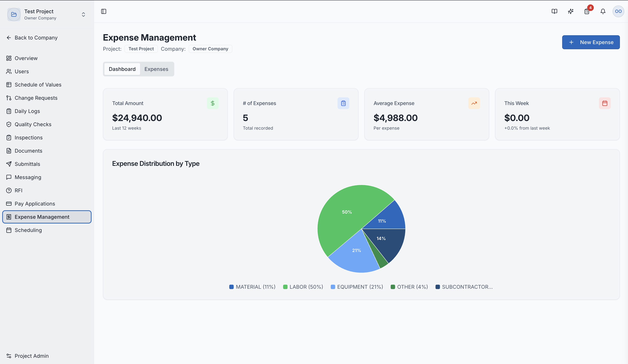Open Documents section
This screenshot has width=628, height=364.
(x=47, y=151)
